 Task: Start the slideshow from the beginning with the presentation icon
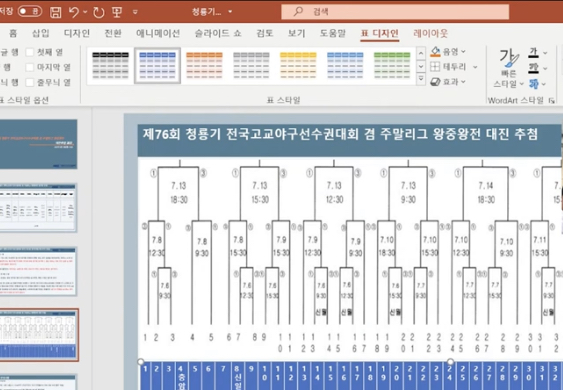117,12
